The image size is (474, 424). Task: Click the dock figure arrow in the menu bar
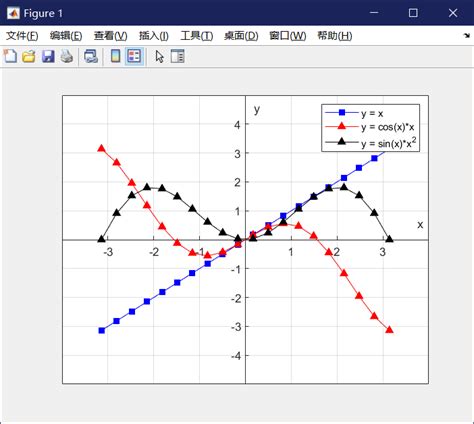[x=467, y=36]
